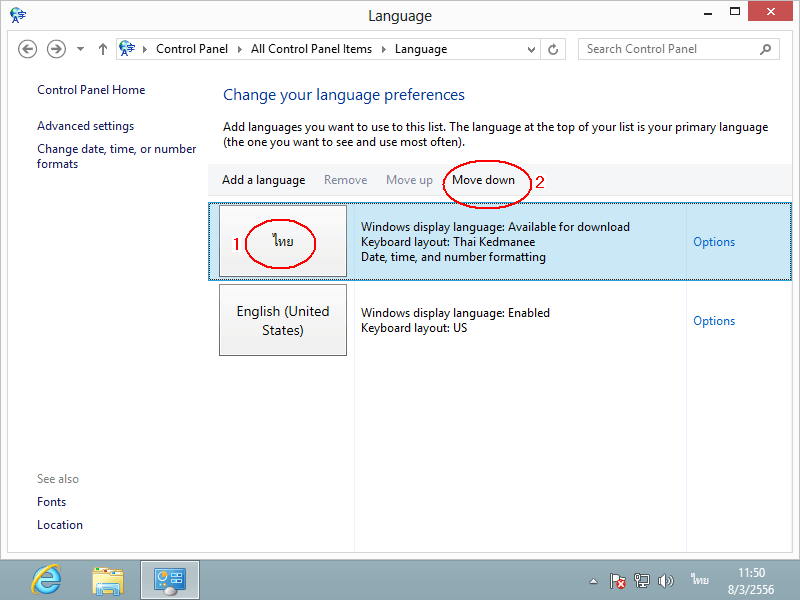Refresh the Language page
The image size is (800, 600).
tap(553, 49)
